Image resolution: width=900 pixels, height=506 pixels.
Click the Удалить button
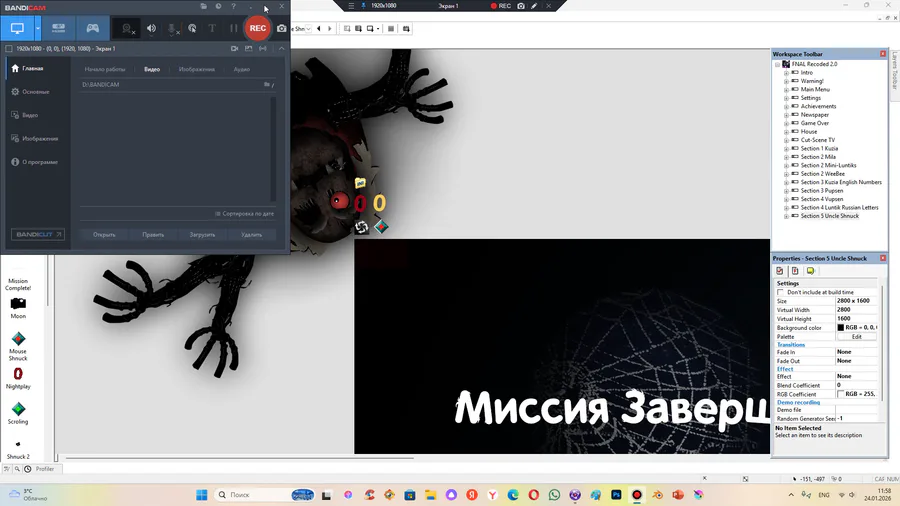251,235
